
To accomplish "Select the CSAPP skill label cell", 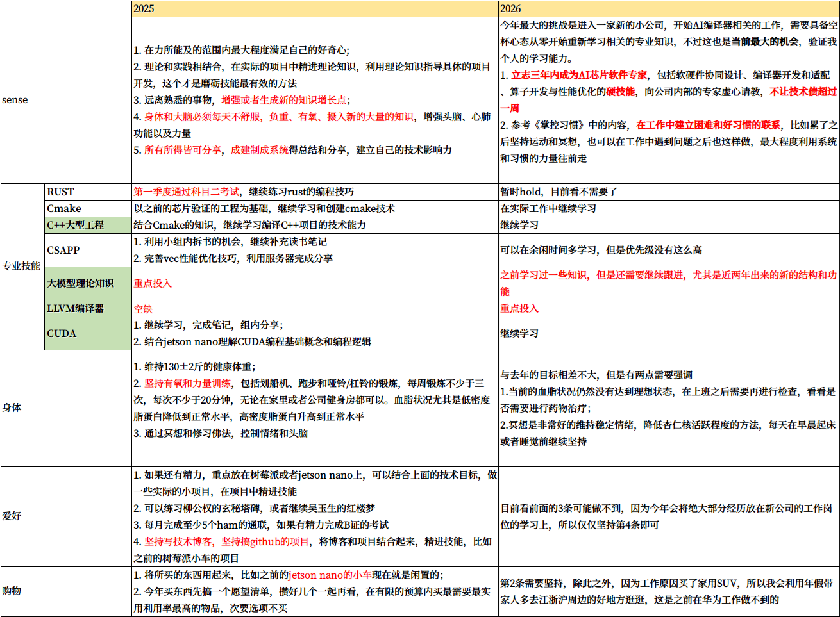I will point(87,250).
